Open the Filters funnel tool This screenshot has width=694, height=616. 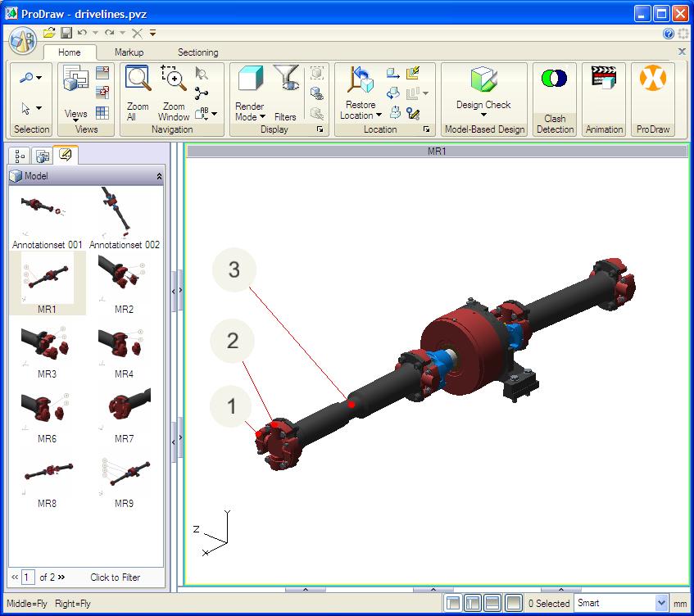(x=285, y=80)
